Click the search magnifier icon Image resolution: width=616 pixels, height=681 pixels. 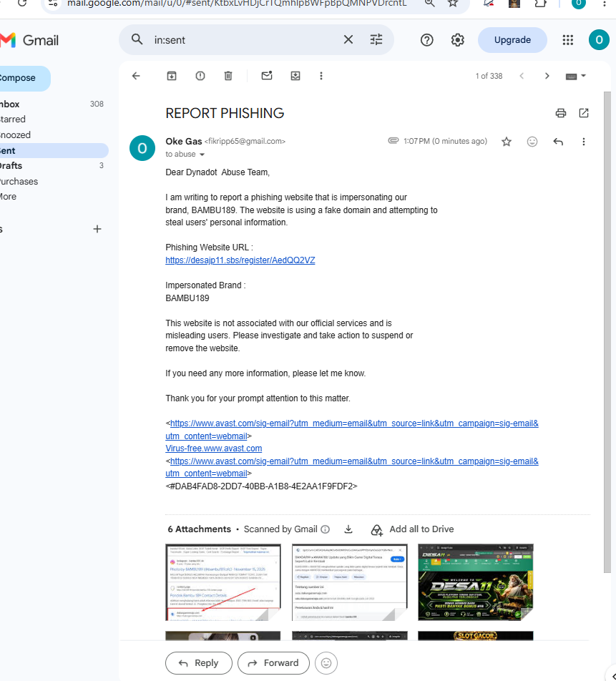point(137,39)
